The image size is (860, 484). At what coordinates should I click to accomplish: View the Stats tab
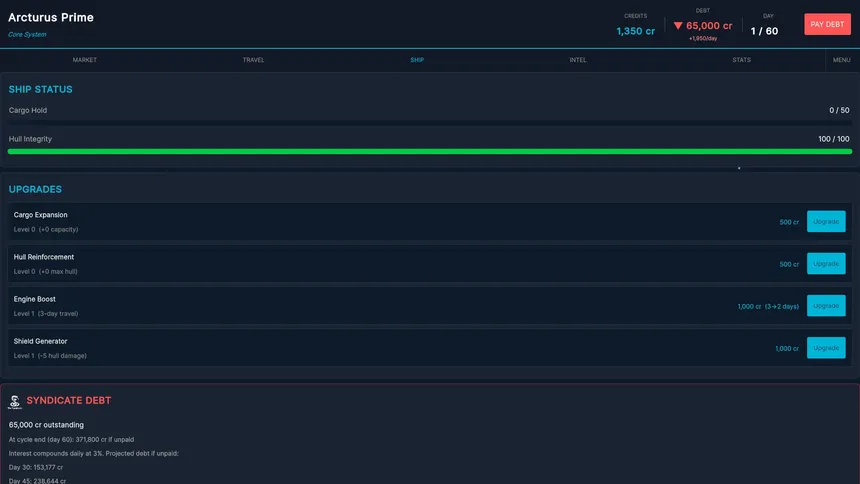point(742,60)
